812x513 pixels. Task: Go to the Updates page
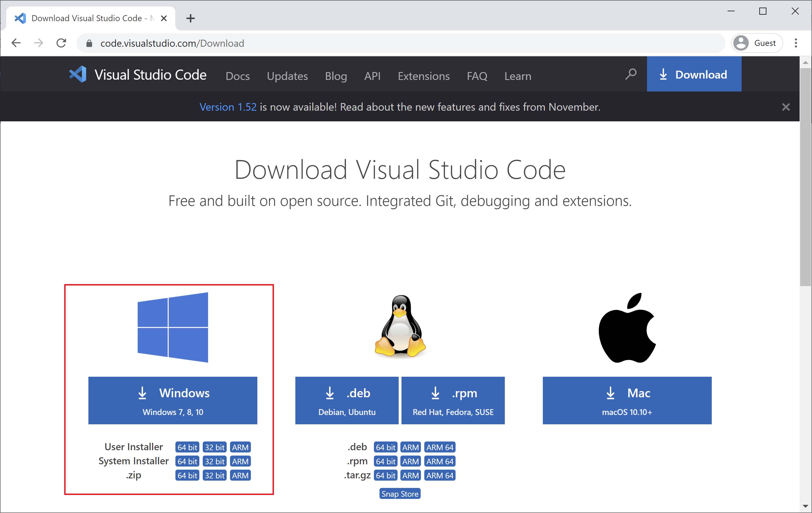coord(287,76)
